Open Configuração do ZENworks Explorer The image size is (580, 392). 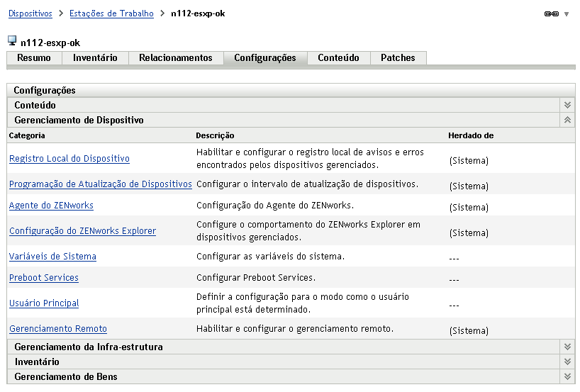click(x=83, y=231)
